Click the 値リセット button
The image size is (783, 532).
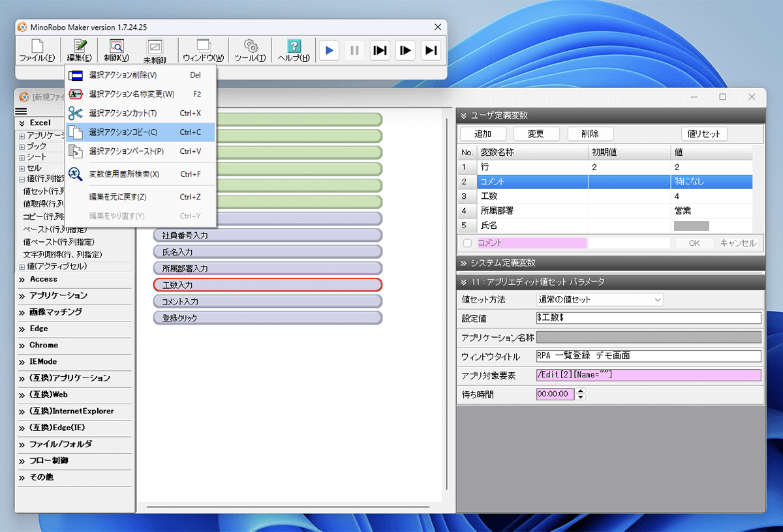[x=705, y=134]
